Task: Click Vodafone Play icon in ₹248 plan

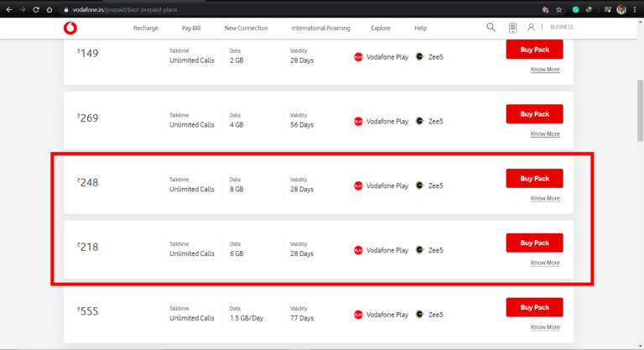Action: pos(358,185)
